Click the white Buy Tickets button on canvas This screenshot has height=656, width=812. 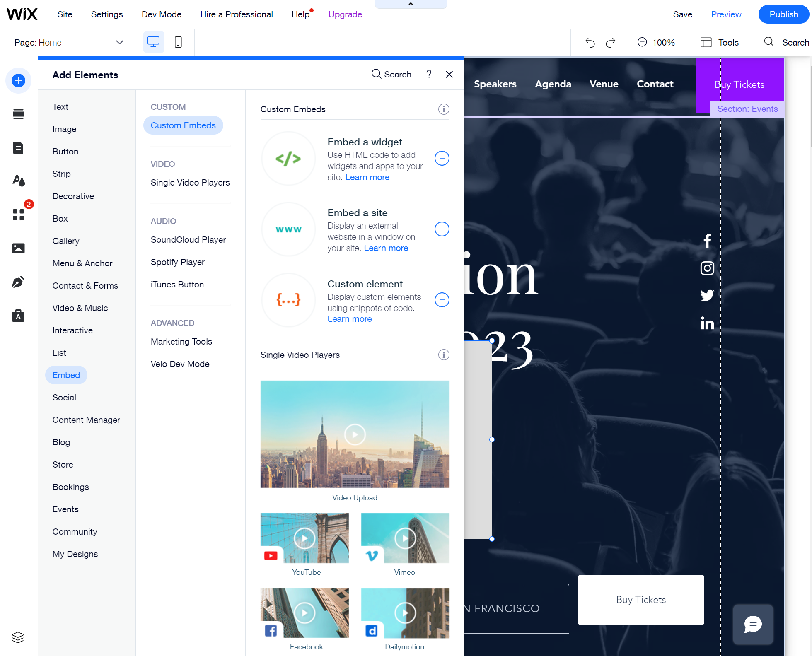(641, 600)
